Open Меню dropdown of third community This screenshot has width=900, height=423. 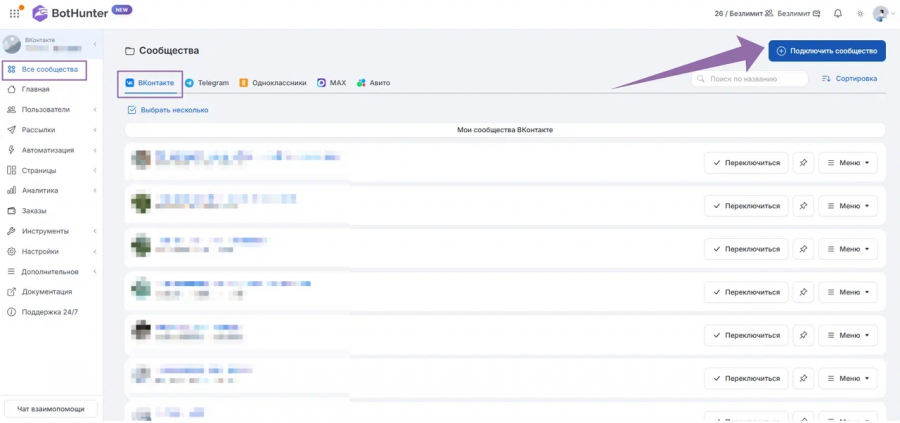(x=848, y=249)
